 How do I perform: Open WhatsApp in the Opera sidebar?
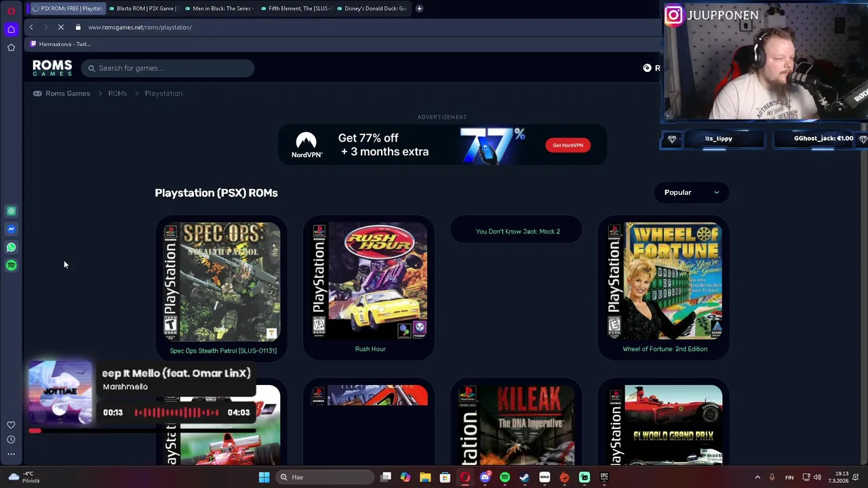pyautogui.click(x=11, y=247)
